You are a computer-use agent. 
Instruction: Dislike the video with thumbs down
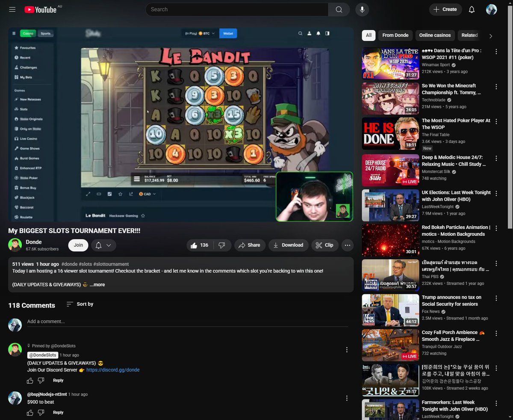(x=222, y=245)
